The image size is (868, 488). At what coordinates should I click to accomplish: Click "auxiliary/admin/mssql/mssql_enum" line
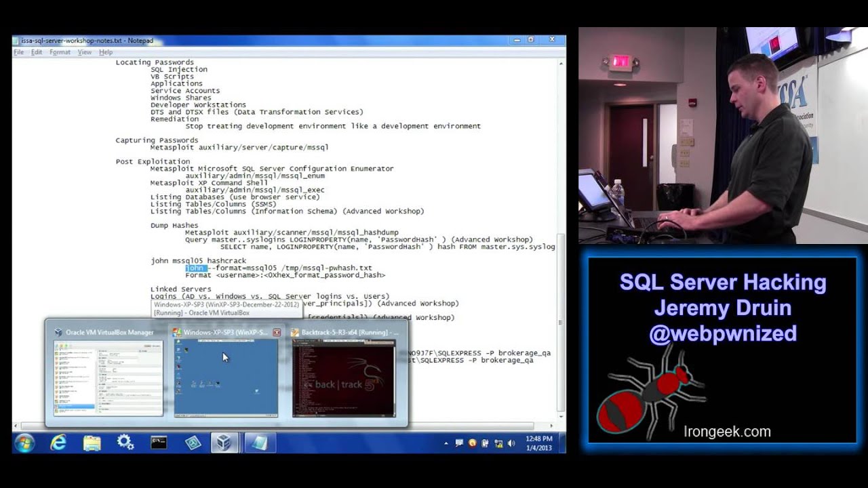click(255, 176)
